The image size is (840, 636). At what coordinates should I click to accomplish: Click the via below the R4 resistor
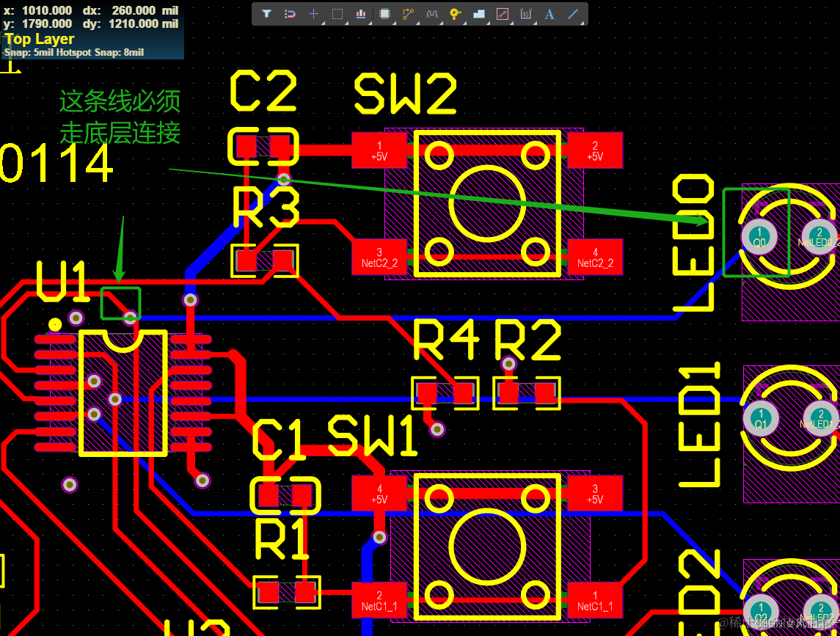pos(438,429)
